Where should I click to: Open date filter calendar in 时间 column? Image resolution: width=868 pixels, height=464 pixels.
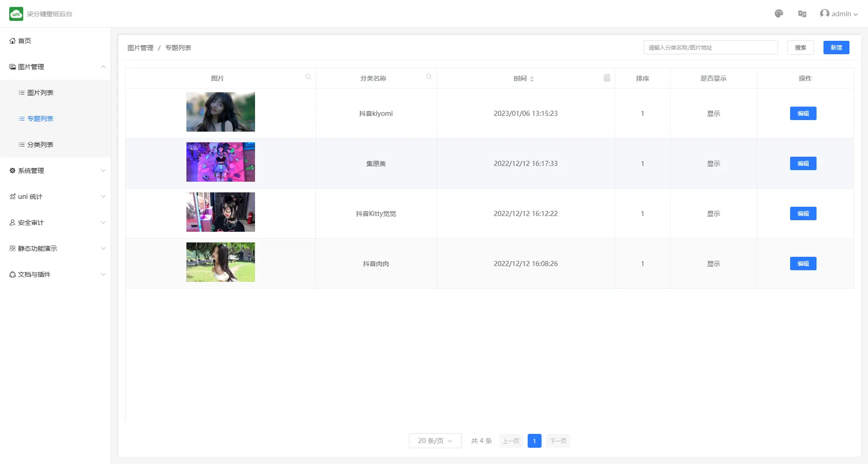tap(607, 77)
